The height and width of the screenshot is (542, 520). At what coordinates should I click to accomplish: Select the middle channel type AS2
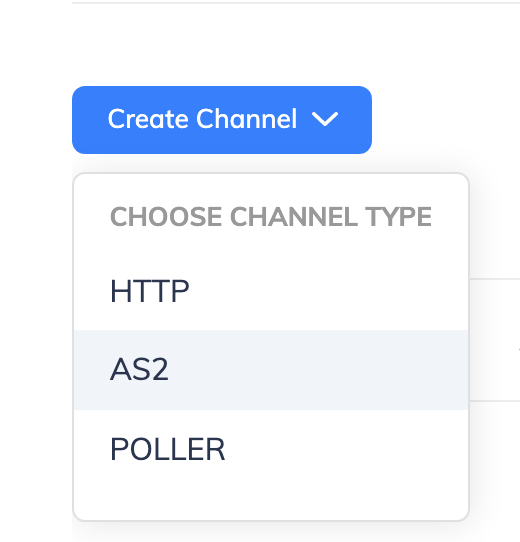(271, 370)
